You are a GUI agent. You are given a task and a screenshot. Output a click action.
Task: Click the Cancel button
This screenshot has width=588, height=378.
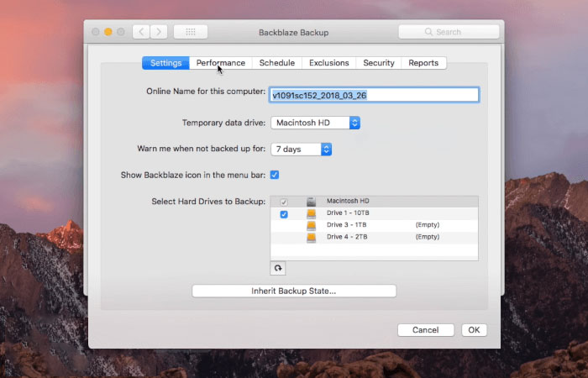point(426,330)
